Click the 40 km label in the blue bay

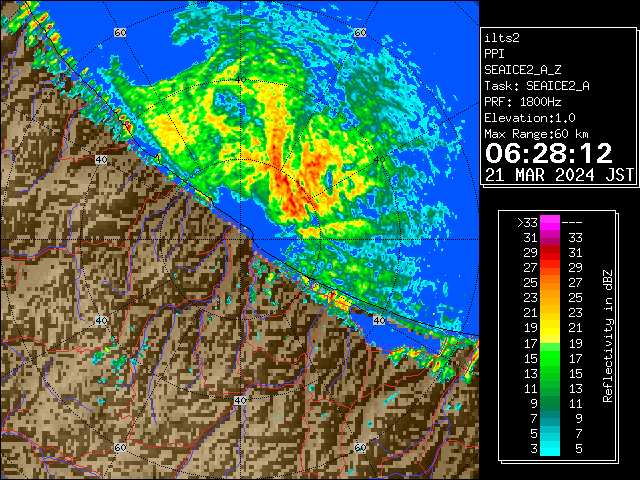click(379, 320)
